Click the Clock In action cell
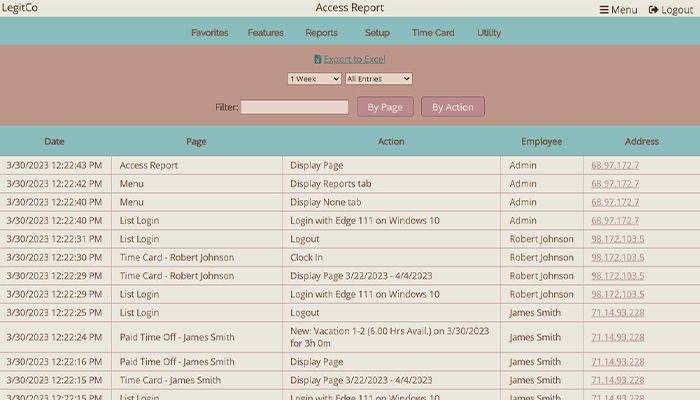 (306, 257)
